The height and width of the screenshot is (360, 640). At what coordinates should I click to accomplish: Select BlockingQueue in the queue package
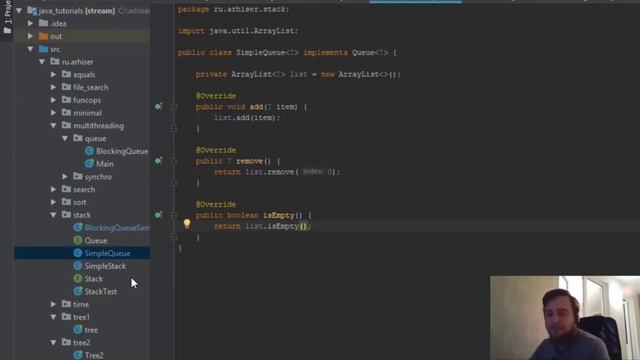pos(122,151)
